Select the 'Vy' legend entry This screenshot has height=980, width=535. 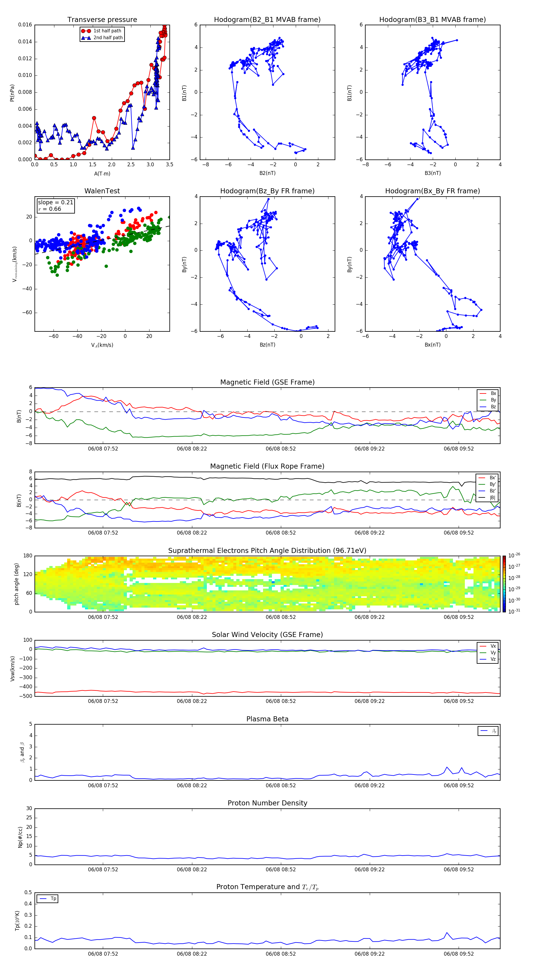pyautogui.click(x=488, y=652)
